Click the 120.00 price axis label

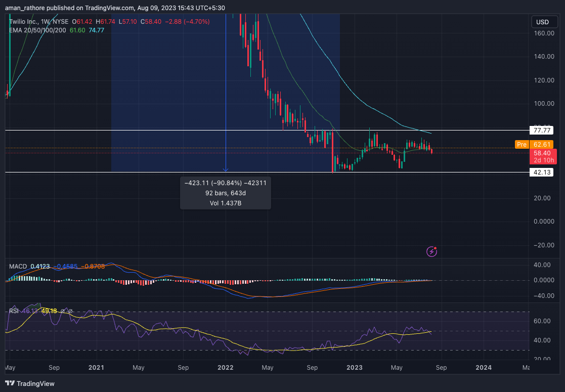click(x=544, y=80)
